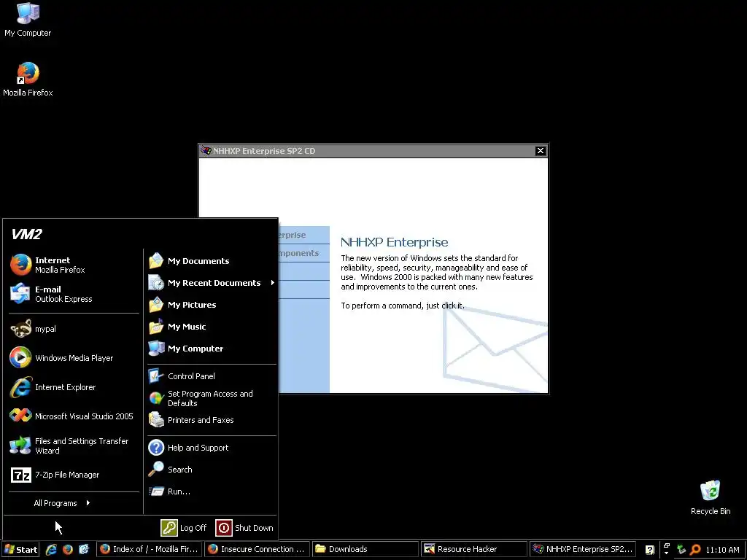Expand My Recent Documents submenu
This screenshot has height=560, width=747.
pyautogui.click(x=212, y=283)
